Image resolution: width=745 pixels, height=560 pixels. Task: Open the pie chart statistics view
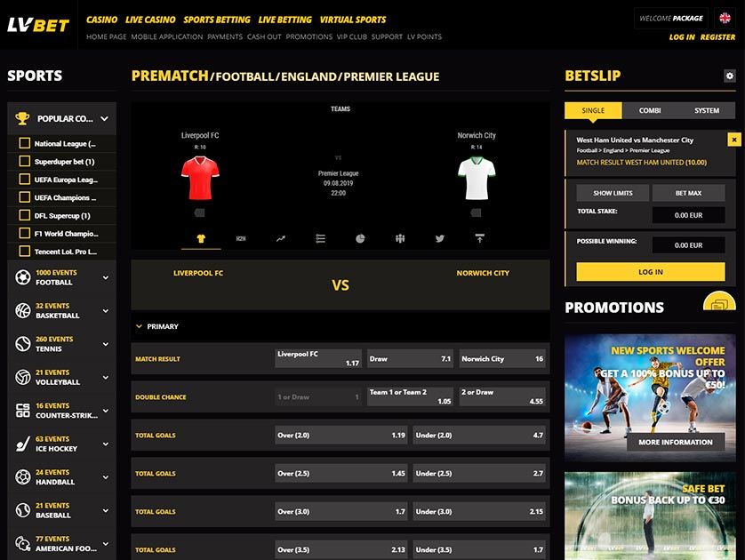[x=361, y=238]
